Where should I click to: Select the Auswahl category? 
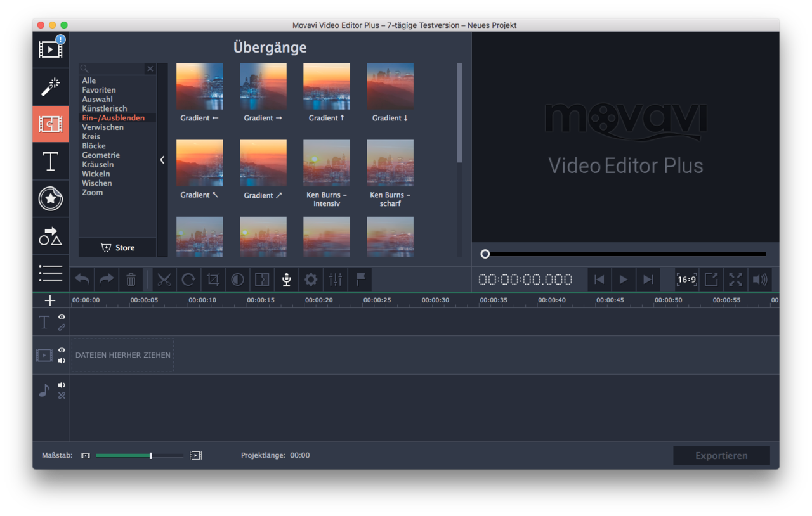pyautogui.click(x=97, y=100)
